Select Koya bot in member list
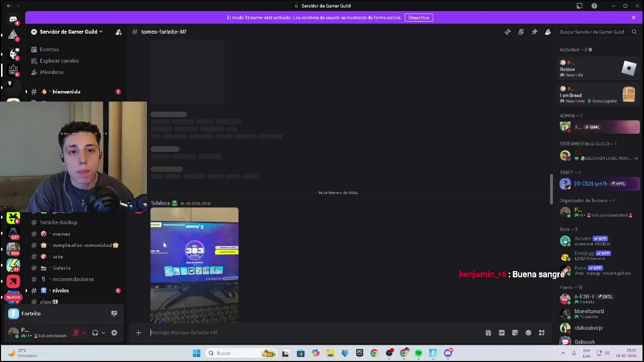 599,270
